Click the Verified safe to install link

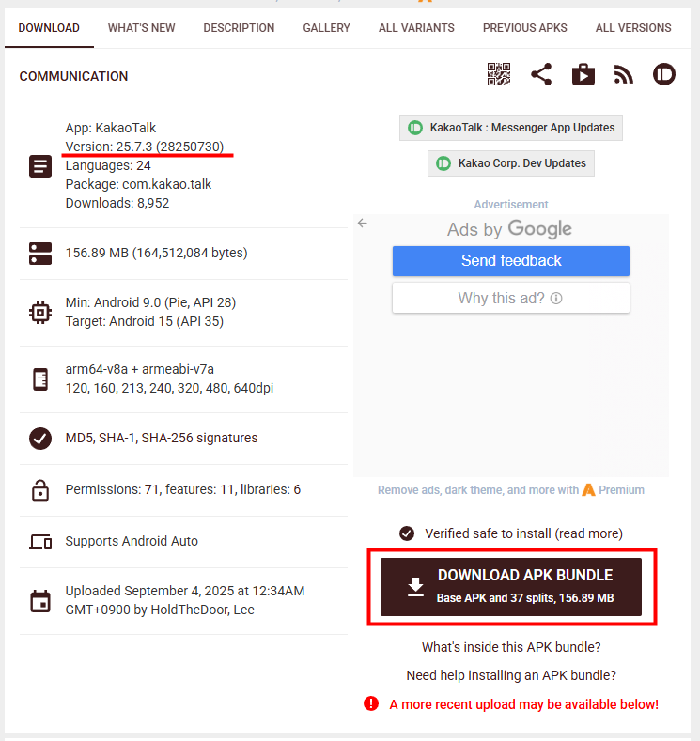point(523,533)
